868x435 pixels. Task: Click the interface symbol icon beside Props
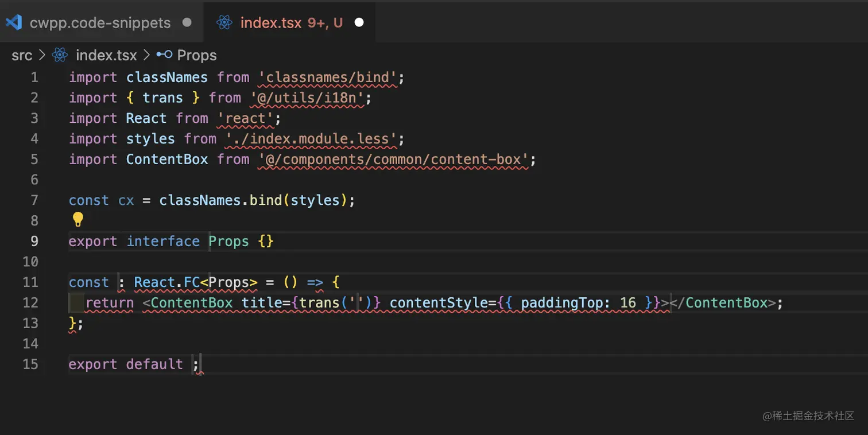(x=165, y=55)
